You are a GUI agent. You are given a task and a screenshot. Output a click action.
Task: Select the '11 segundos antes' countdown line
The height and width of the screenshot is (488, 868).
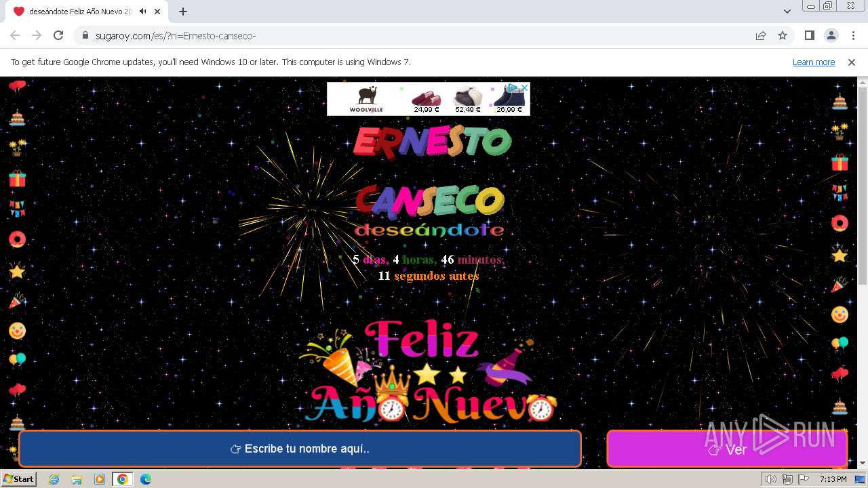pyautogui.click(x=429, y=276)
